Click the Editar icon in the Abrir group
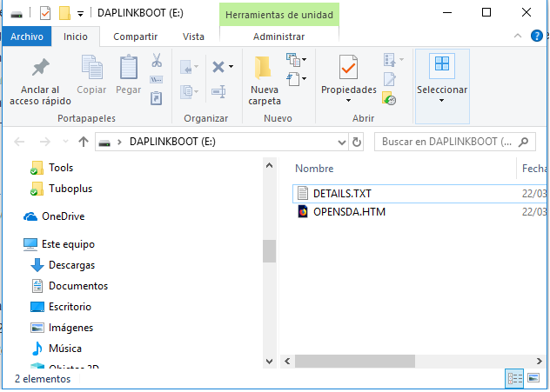550x392 pixels. click(x=390, y=79)
